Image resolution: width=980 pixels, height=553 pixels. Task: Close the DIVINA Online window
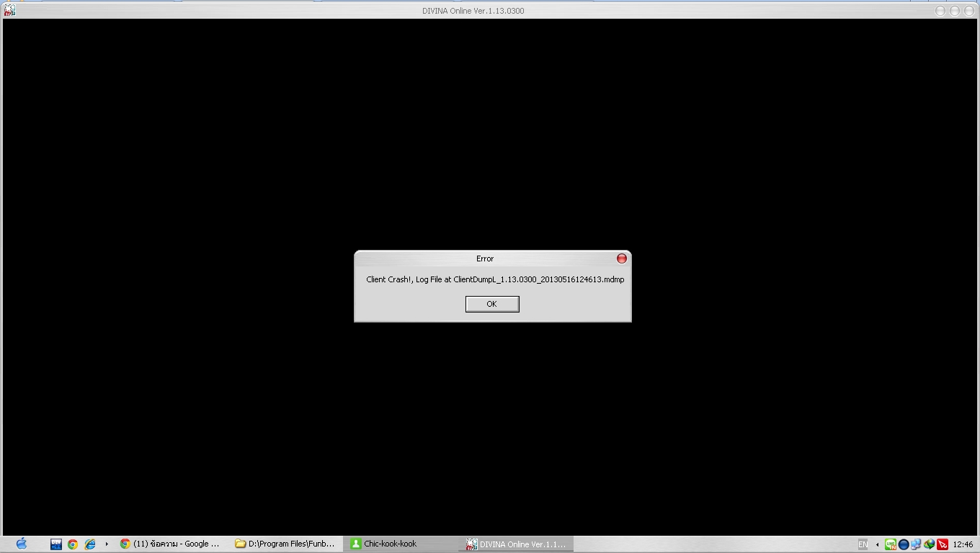(x=969, y=11)
